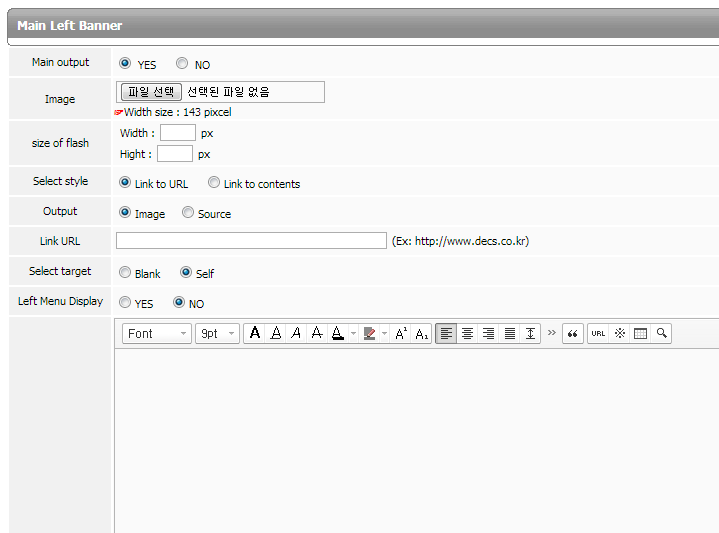719x533 pixels.
Task: Apply underline formatting in editor toolbar
Action: [276, 333]
